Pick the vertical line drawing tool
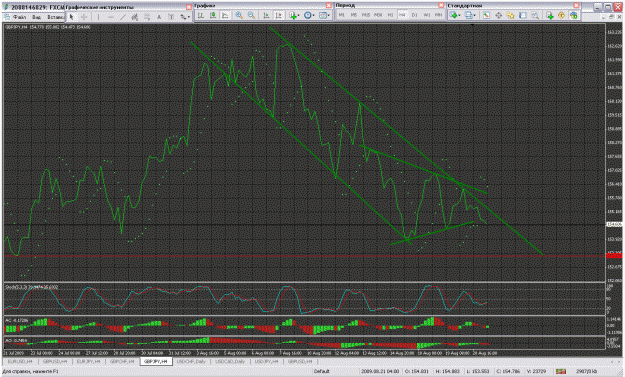 (98, 17)
